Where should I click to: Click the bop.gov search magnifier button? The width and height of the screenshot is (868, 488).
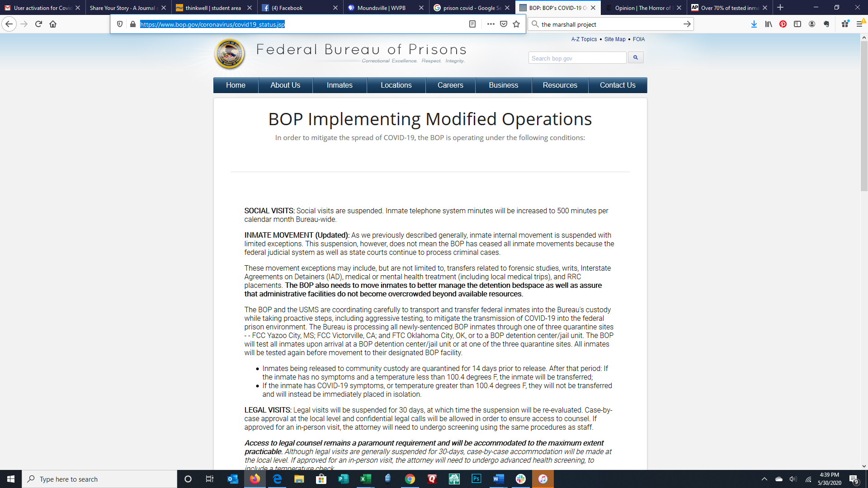coord(635,58)
